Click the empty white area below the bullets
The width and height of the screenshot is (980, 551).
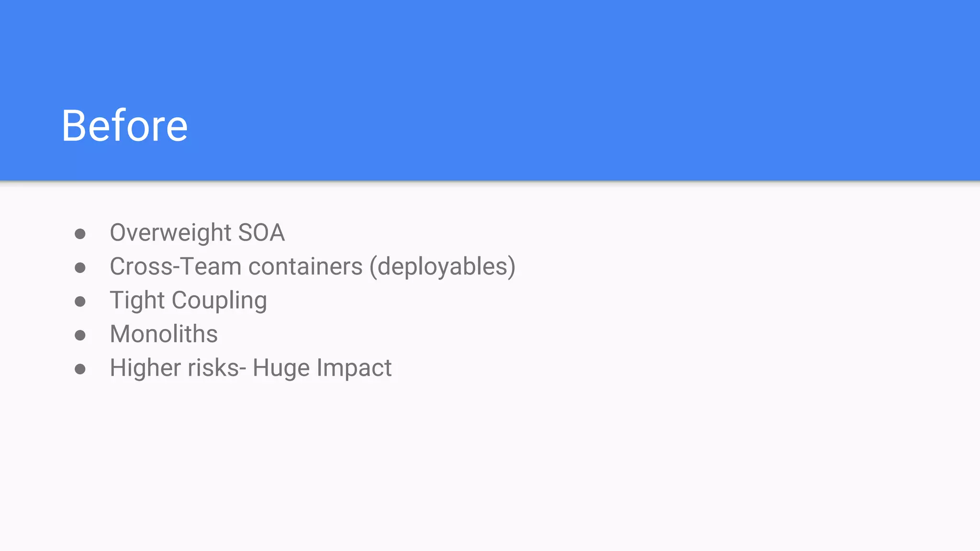[479, 469]
